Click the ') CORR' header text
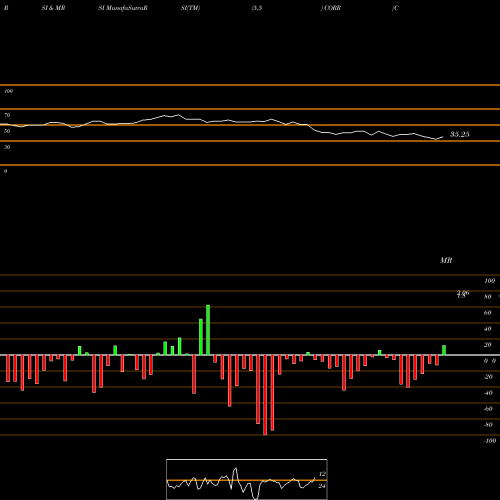Screen dimensions: 500x500 pyautogui.click(x=331, y=8)
